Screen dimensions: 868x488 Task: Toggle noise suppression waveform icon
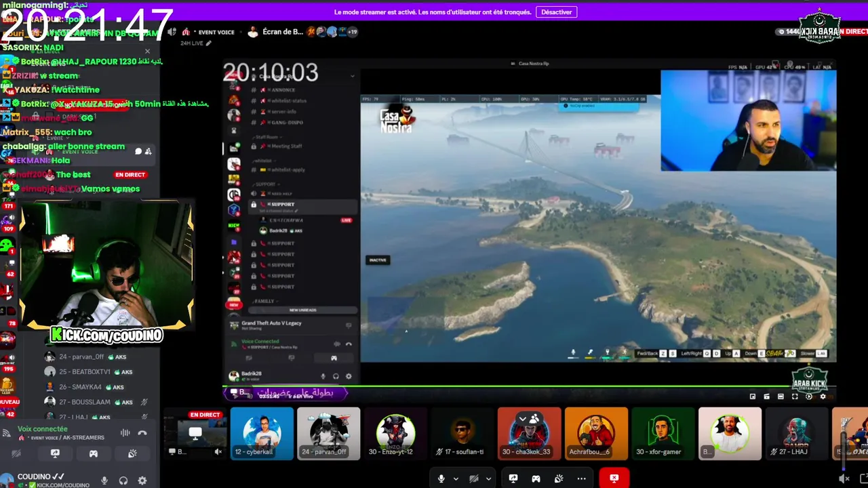click(x=125, y=433)
